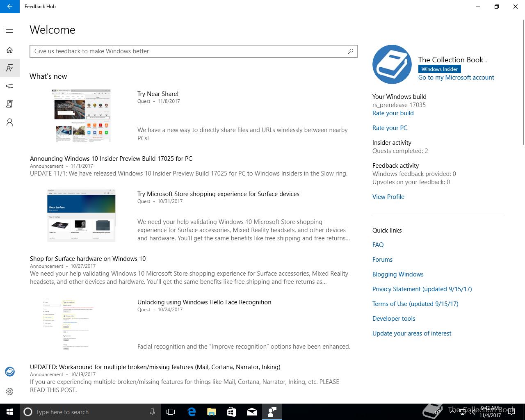Open the Terms of Use link

pyautogui.click(x=415, y=304)
